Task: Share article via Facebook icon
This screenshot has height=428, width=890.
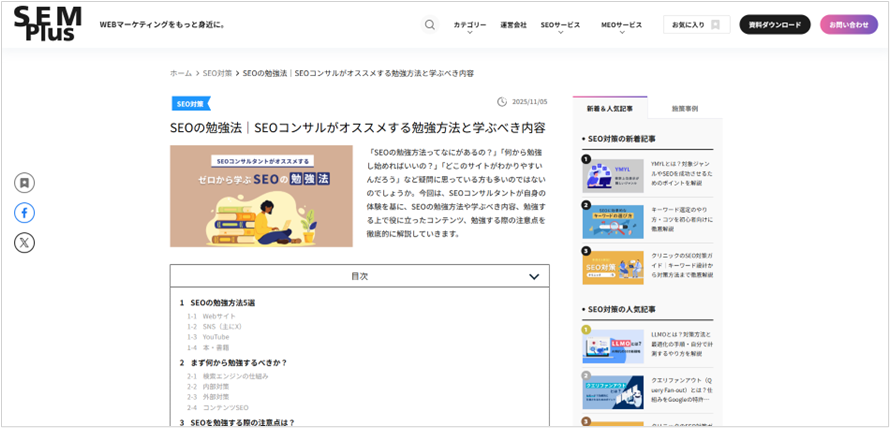Action: click(24, 212)
